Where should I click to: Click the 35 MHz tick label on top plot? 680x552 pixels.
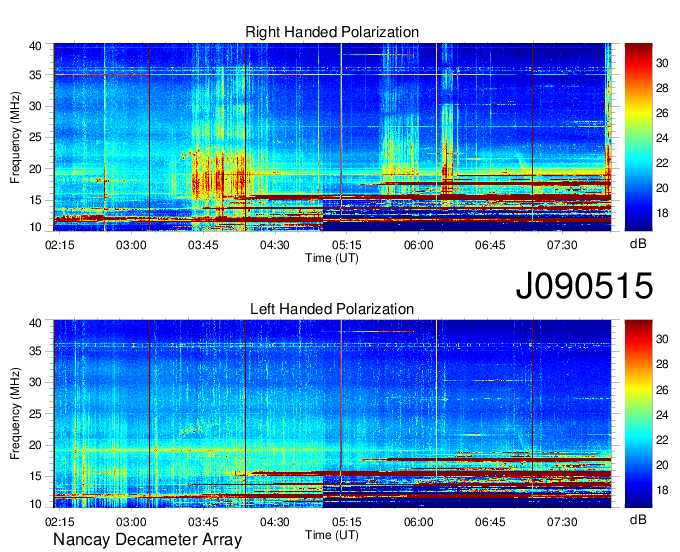tap(35, 75)
